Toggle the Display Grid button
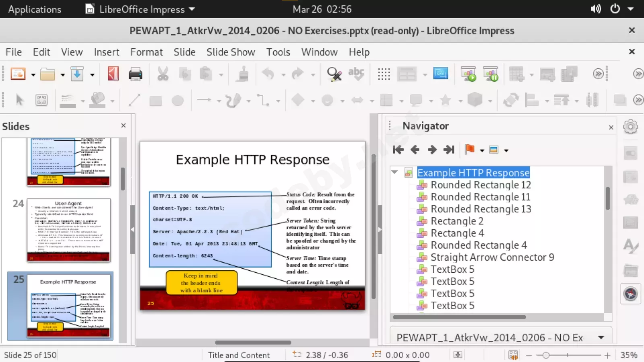 (x=384, y=74)
